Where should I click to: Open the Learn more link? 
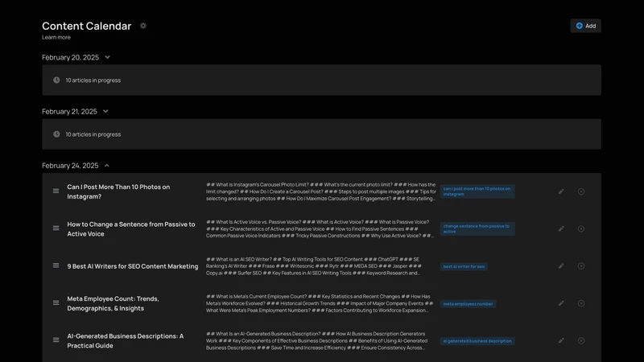(x=56, y=37)
